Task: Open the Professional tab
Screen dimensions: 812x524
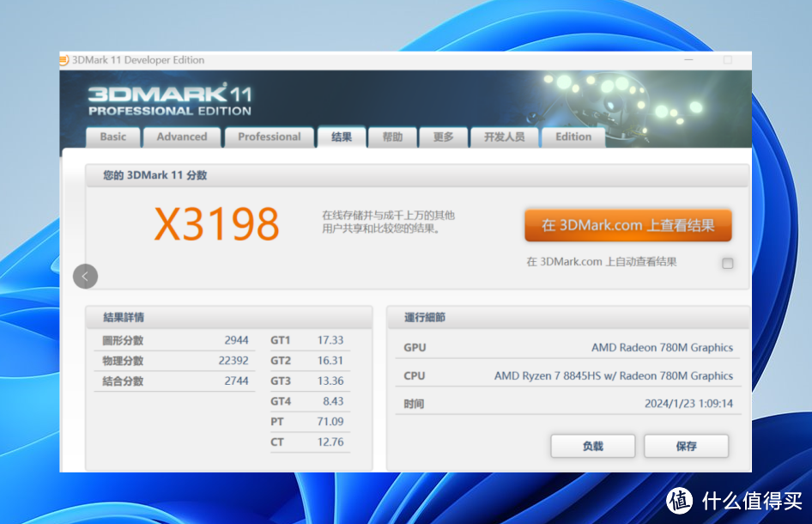Action: 270,137
